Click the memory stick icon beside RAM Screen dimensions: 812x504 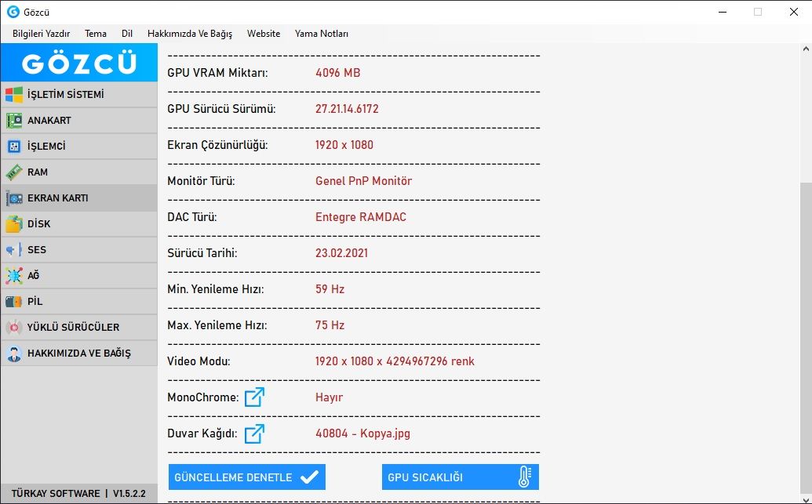coord(14,172)
